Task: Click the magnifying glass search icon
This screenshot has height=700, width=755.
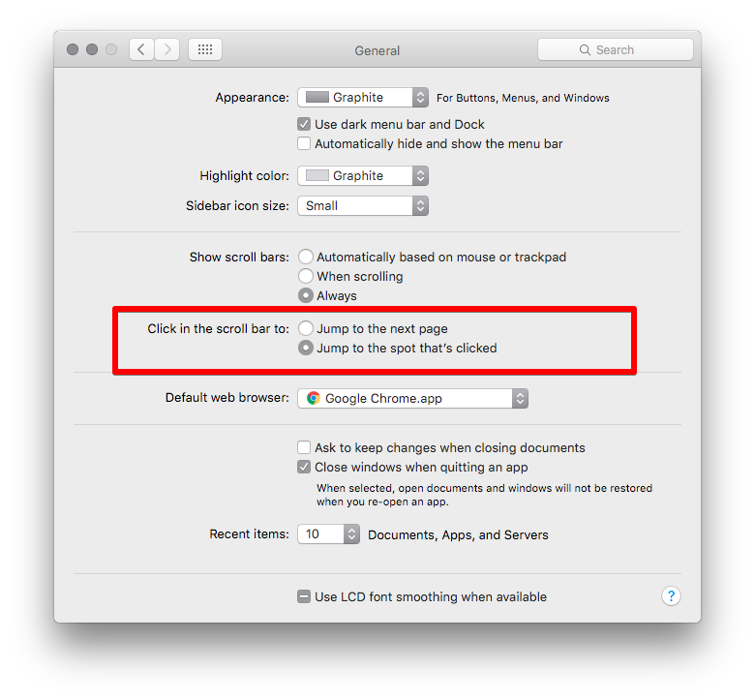Action: point(585,50)
